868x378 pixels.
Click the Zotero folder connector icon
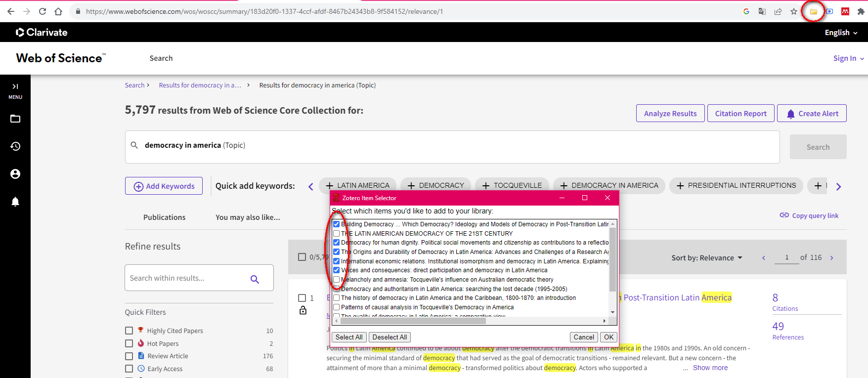coord(813,11)
